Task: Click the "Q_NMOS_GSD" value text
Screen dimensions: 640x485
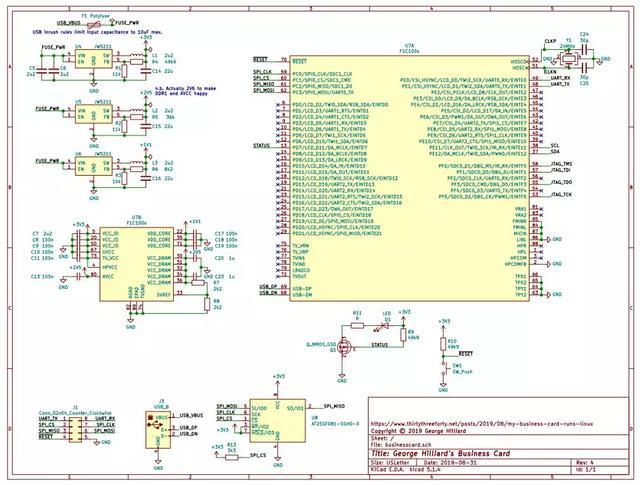Action: coord(321,345)
